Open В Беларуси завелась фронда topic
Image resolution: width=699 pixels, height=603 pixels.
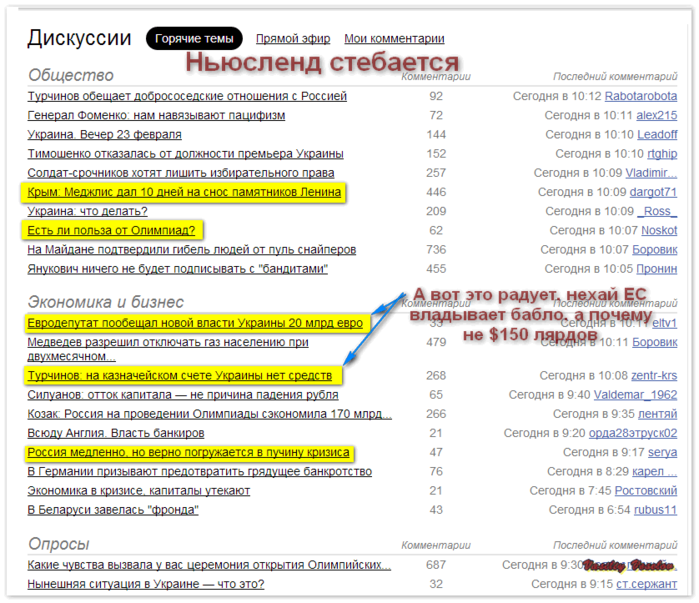[113, 510]
